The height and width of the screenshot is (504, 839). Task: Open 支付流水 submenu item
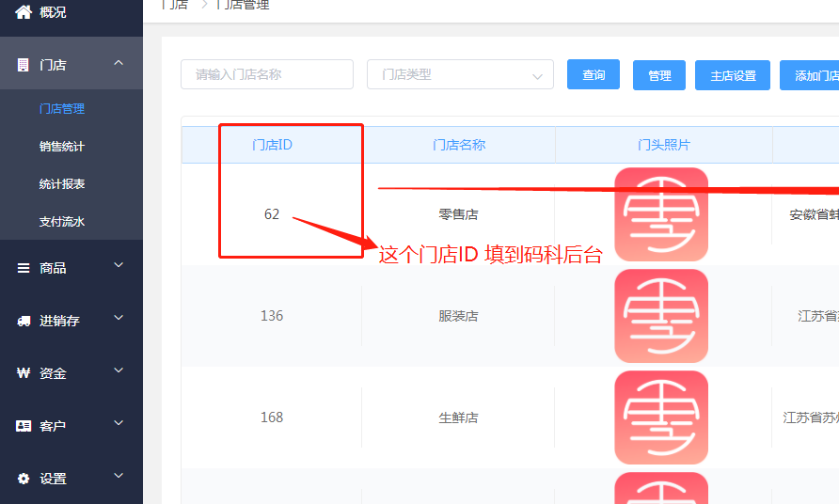61,222
